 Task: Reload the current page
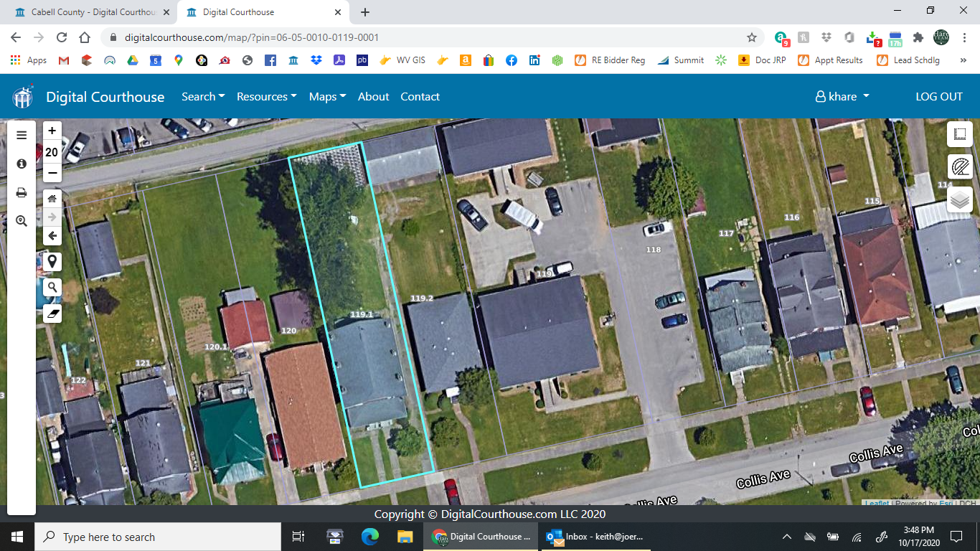coord(62,37)
